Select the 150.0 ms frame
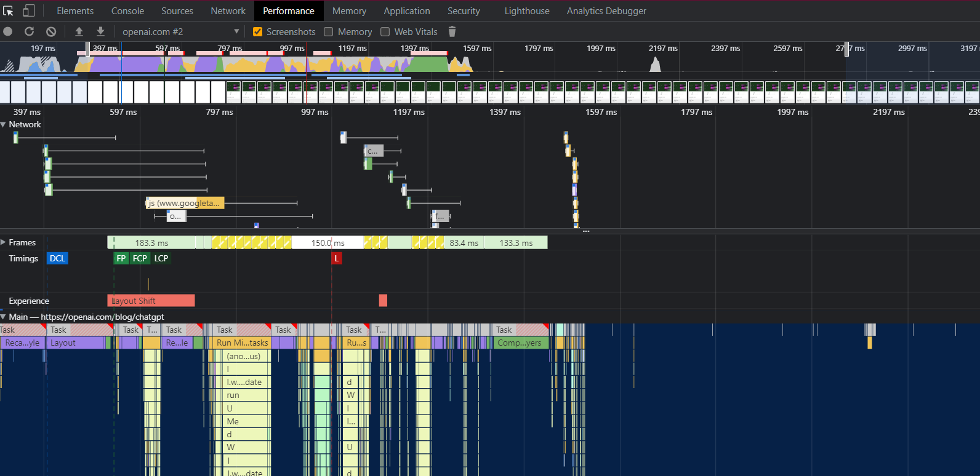The width and height of the screenshot is (980, 476). [x=327, y=243]
